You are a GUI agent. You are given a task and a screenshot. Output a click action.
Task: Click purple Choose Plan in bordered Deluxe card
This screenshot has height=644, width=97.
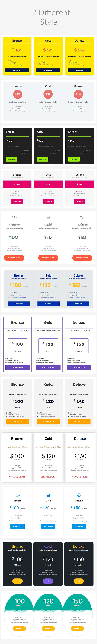click(x=79, y=367)
